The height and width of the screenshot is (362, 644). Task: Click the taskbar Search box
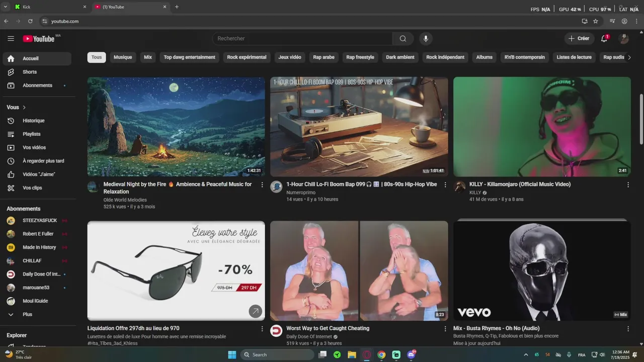point(277,355)
